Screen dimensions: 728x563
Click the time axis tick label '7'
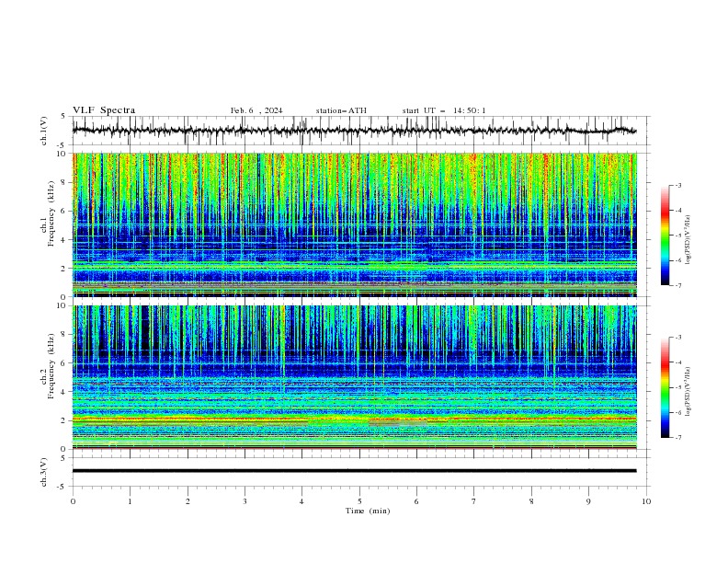(474, 501)
